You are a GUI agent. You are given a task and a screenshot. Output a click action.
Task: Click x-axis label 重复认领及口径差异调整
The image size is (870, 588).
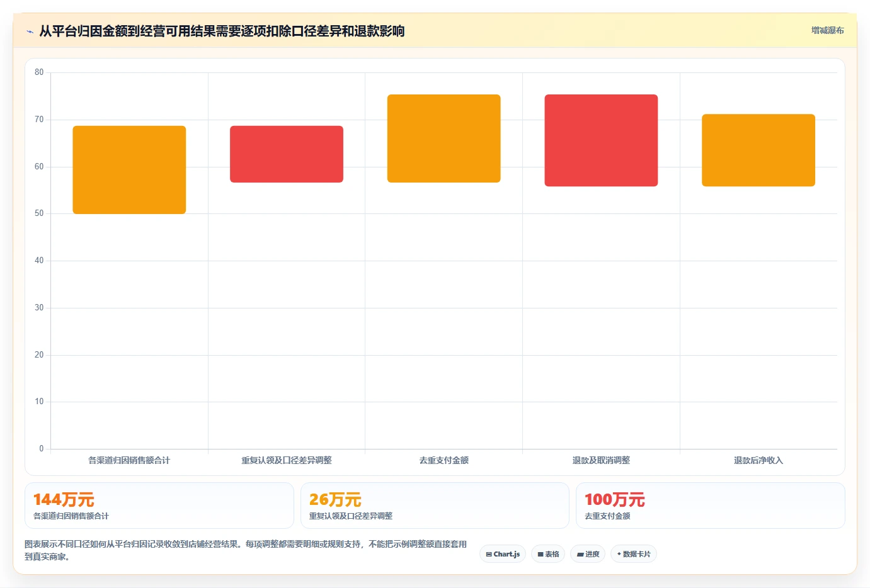(x=287, y=461)
